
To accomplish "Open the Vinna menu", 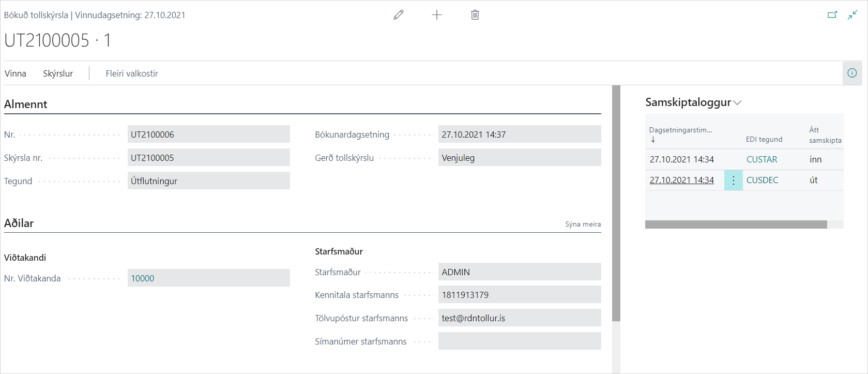I will click(16, 73).
